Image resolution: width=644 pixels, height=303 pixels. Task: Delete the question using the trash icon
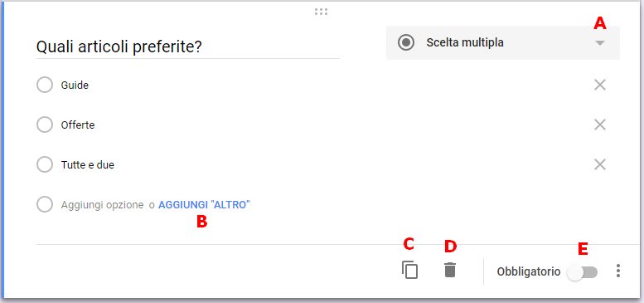pyautogui.click(x=450, y=270)
